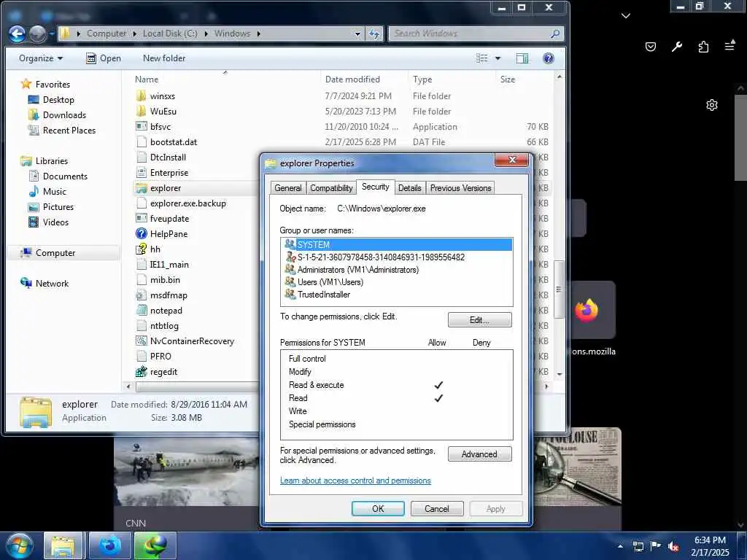
Task: Toggle the preview pane icon in Explorer toolbar
Action: coord(522,58)
